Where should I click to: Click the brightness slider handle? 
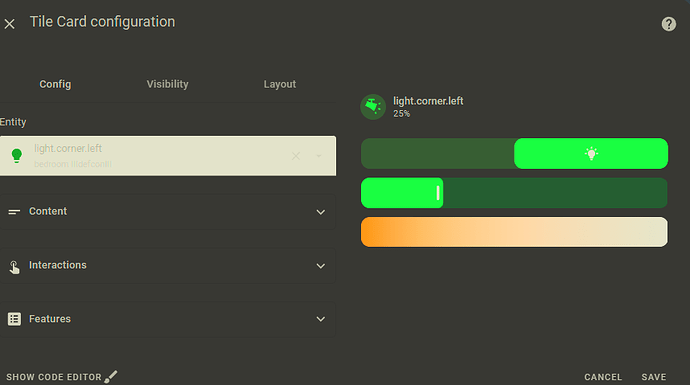(438, 193)
